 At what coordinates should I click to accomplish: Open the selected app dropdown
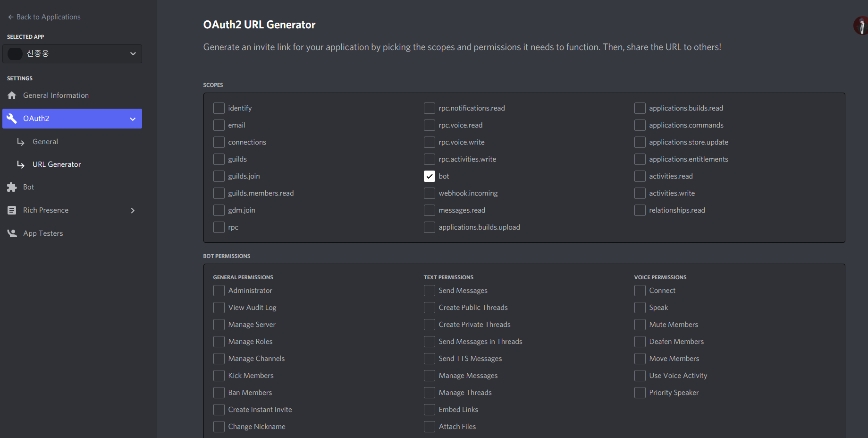pyautogui.click(x=72, y=54)
